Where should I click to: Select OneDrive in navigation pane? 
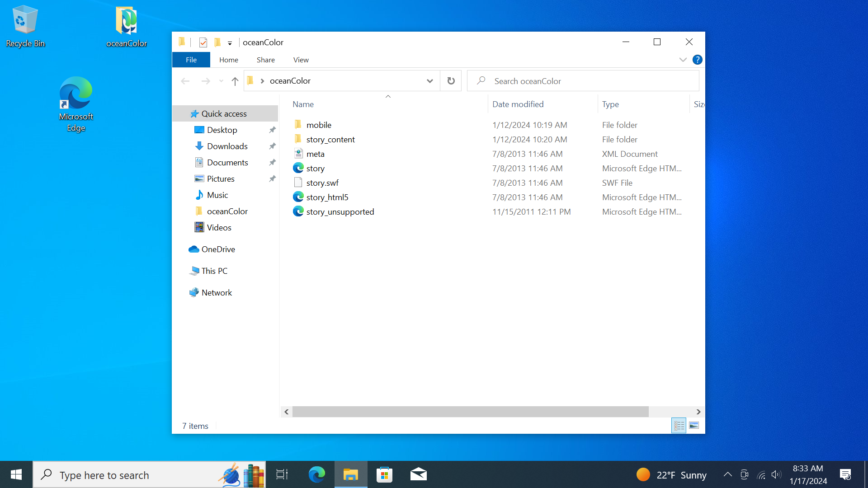point(212,249)
